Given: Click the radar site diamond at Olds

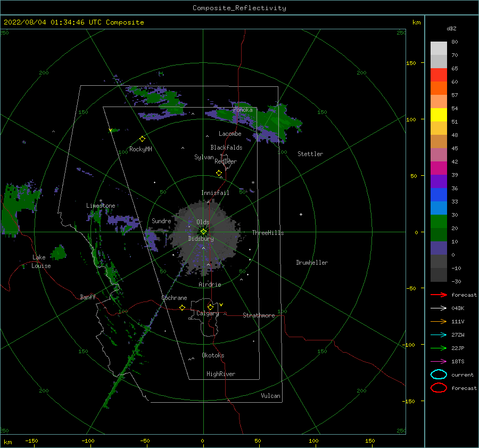Looking at the screenshot, I should point(203,232).
